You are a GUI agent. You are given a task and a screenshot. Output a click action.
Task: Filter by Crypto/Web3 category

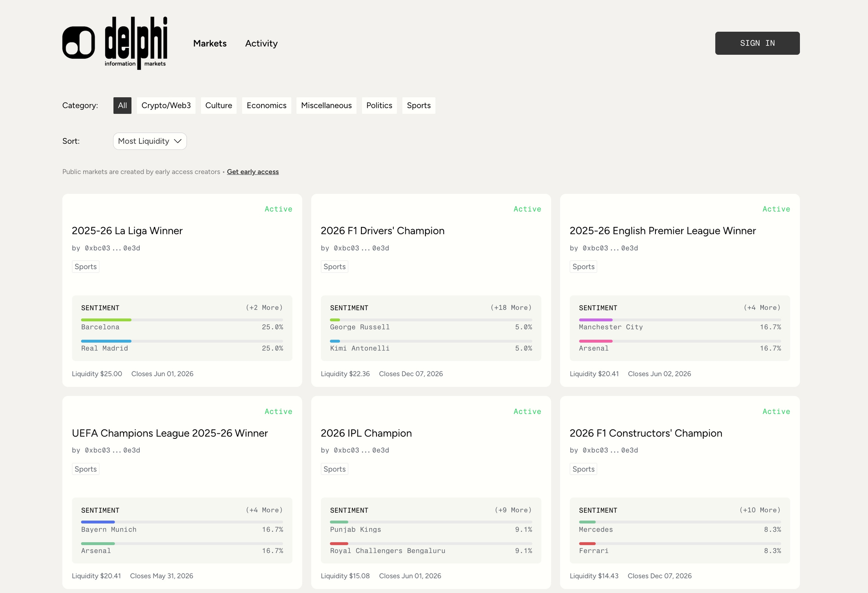point(166,106)
